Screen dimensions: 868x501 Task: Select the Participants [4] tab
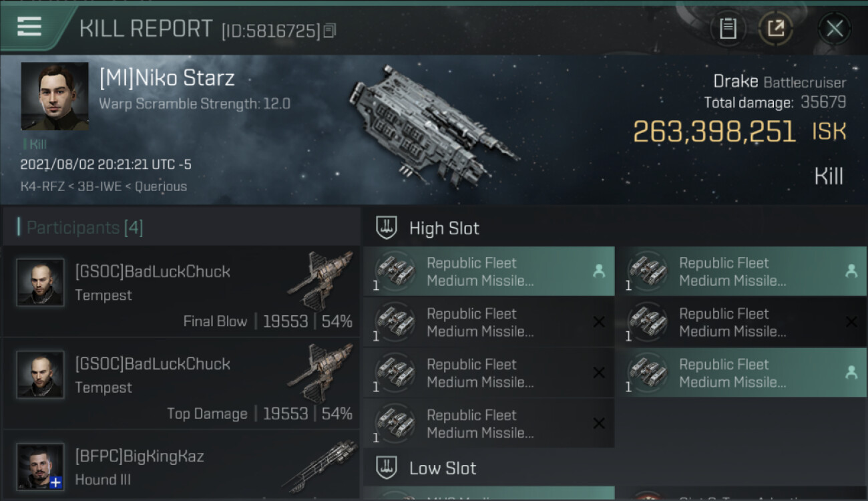click(x=84, y=228)
